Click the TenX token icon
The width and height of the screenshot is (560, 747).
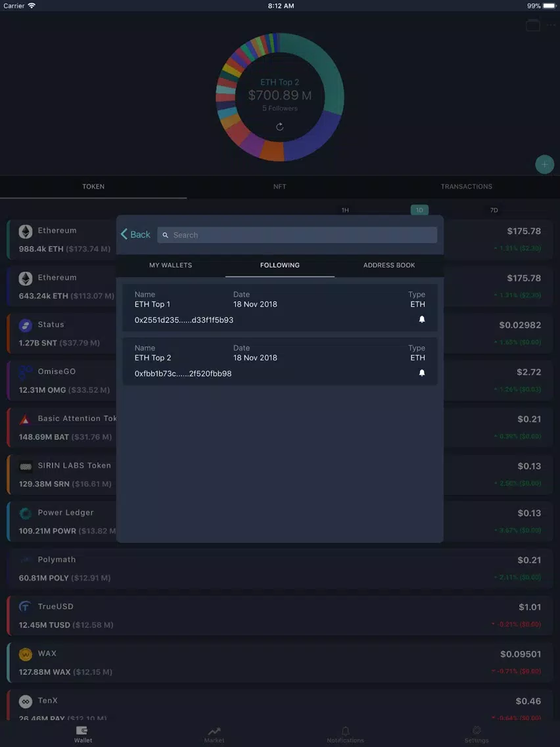(x=26, y=701)
